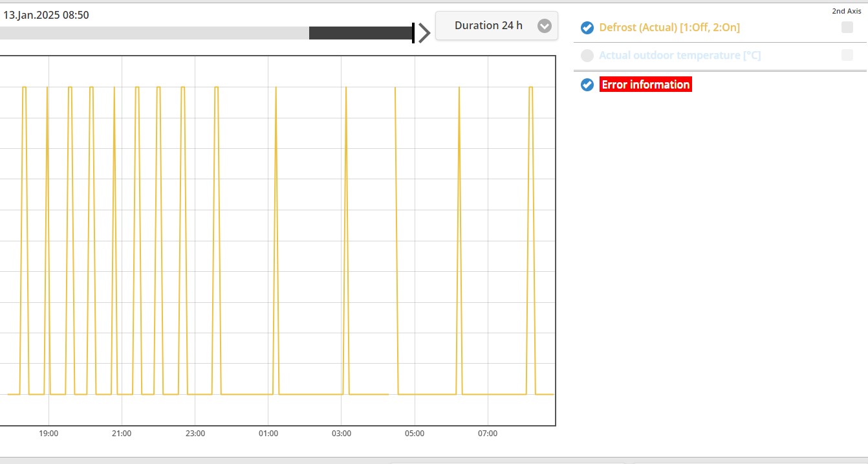Tick 2nd Axis checkbox for outdoor temperature

(x=847, y=56)
